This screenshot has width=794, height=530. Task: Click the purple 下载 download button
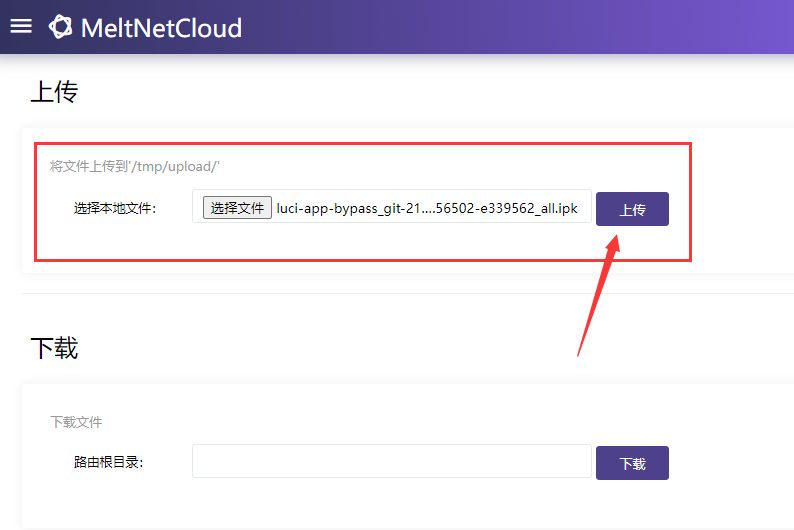[x=632, y=463]
